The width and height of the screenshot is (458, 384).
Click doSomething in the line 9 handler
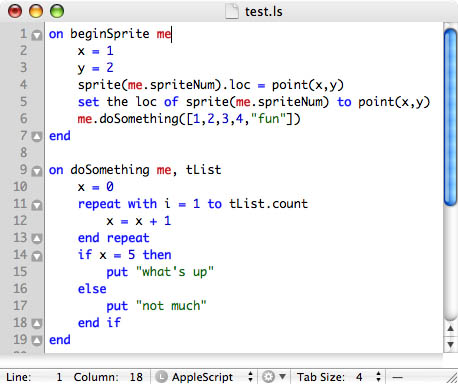110,170
